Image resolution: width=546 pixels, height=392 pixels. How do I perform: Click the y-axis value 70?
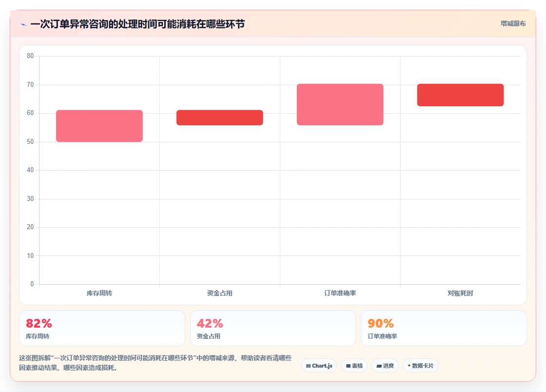pos(30,85)
